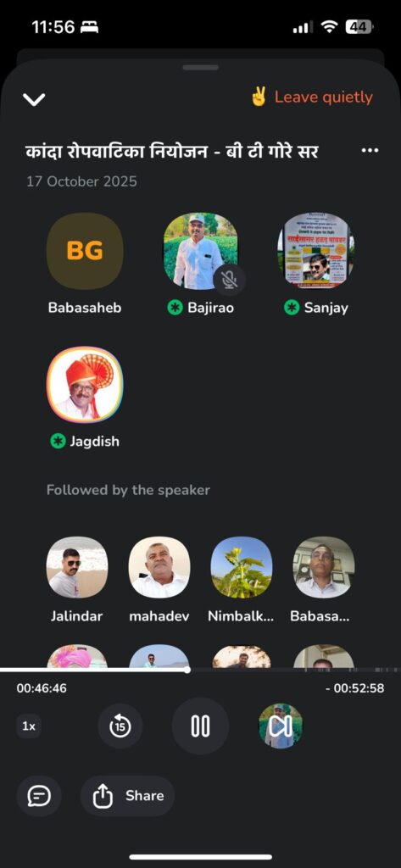Tap green moderator badge beside Bajirao
This screenshot has height=868, width=401.
pyautogui.click(x=175, y=308)
